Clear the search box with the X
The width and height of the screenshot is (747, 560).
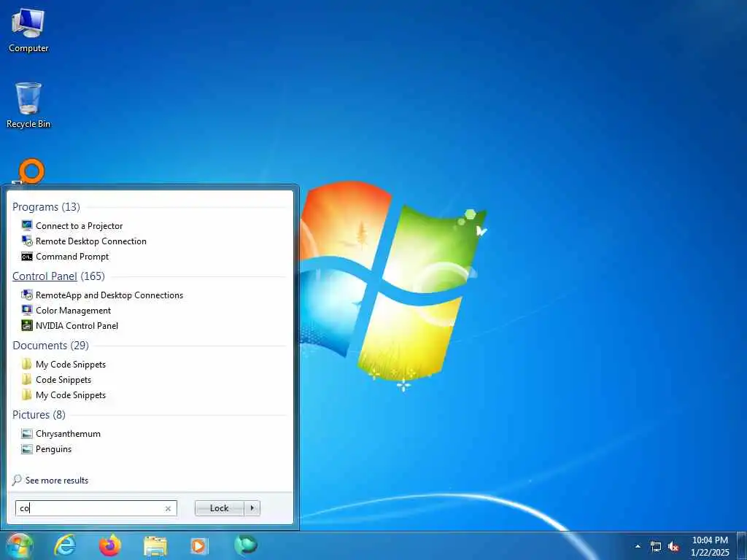(169, 508)
